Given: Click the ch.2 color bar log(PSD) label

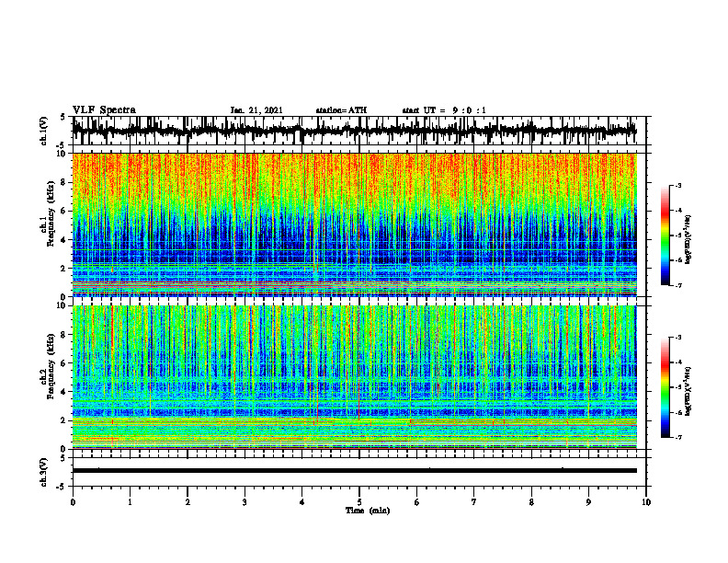Looking at the screenshot, I should [688, 391].
